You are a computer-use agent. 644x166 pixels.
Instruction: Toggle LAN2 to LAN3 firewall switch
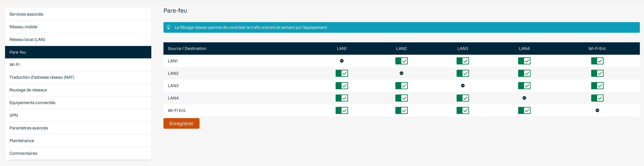click(x=463, y=73)
